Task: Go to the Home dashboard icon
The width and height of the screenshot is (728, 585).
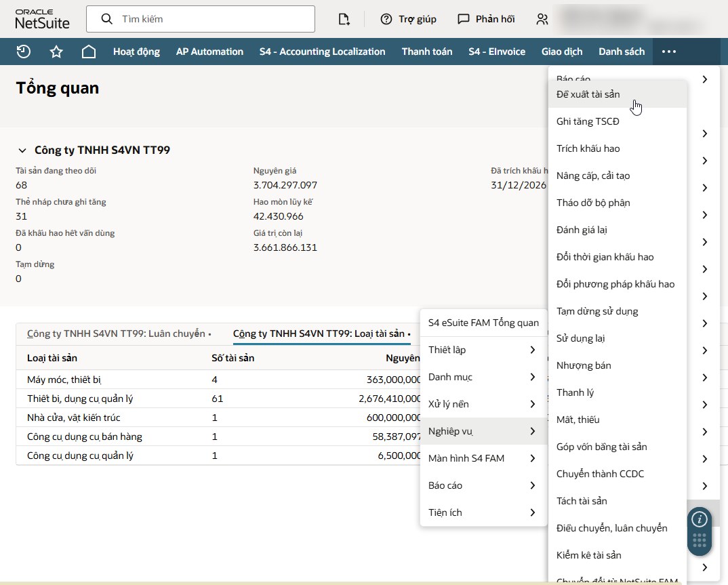Action: tap(89, 52)
